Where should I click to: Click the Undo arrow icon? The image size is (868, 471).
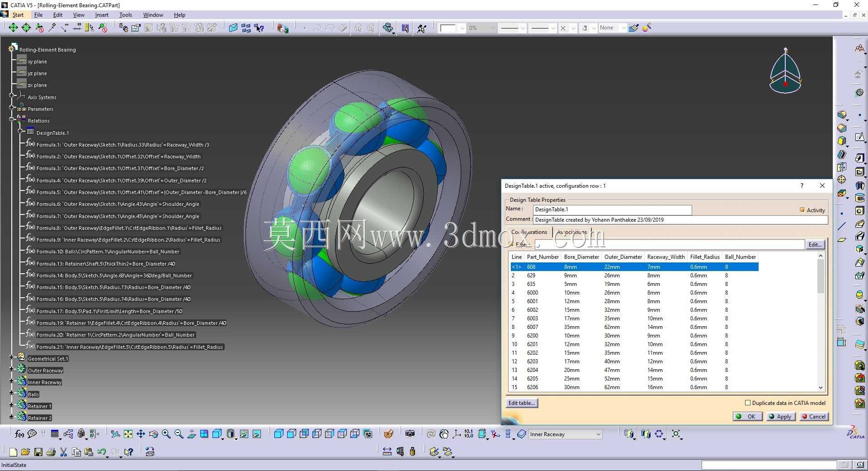tap(101, 452)
